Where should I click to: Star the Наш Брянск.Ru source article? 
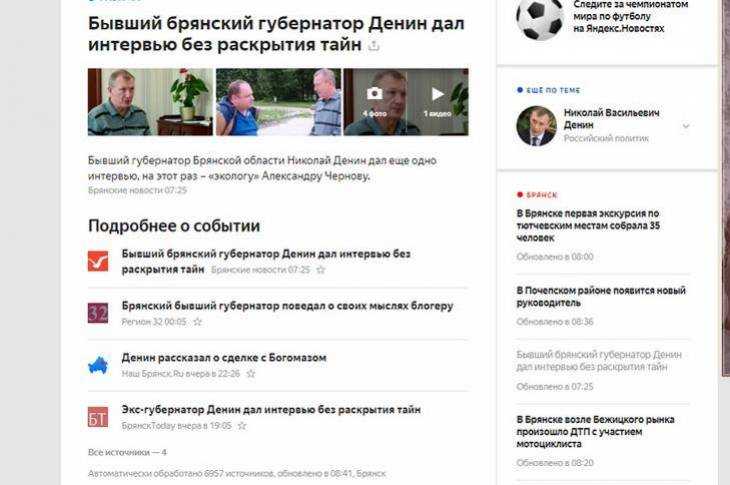pos(251,374)
